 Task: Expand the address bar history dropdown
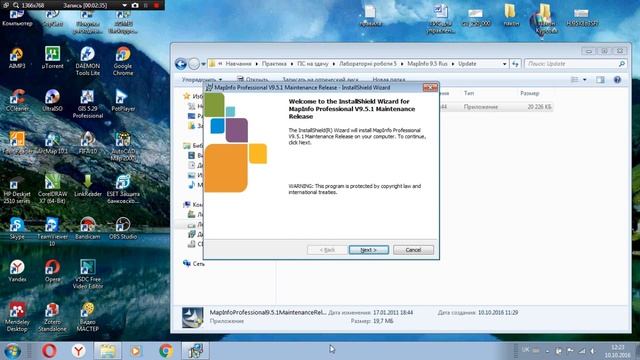tap(504, 64)
